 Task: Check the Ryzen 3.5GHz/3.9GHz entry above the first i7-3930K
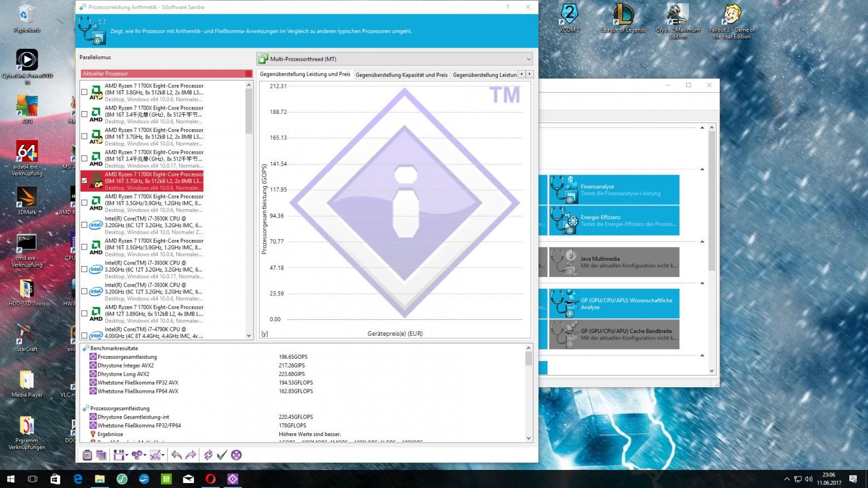(84, 203)
